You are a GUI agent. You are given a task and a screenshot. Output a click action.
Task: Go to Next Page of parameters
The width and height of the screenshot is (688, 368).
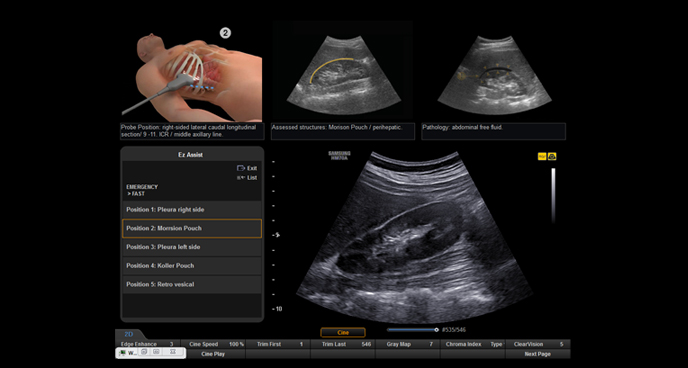click(538, 354)
